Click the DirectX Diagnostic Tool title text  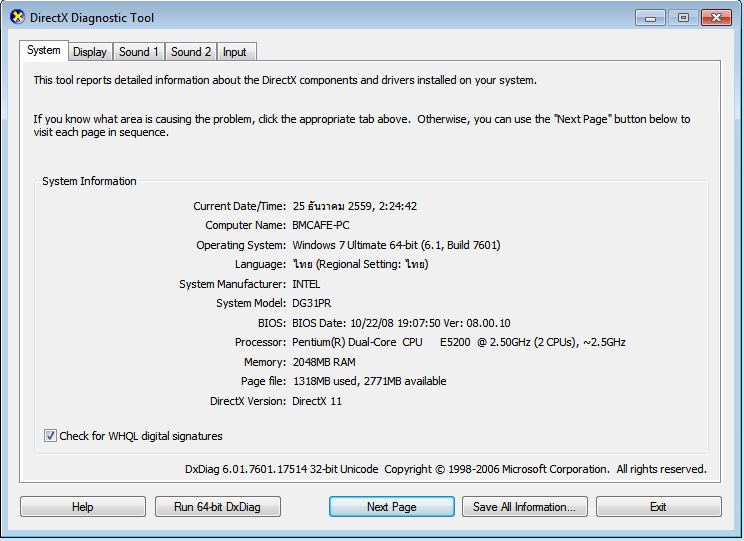pyautogui.click(x=92, y=18)
